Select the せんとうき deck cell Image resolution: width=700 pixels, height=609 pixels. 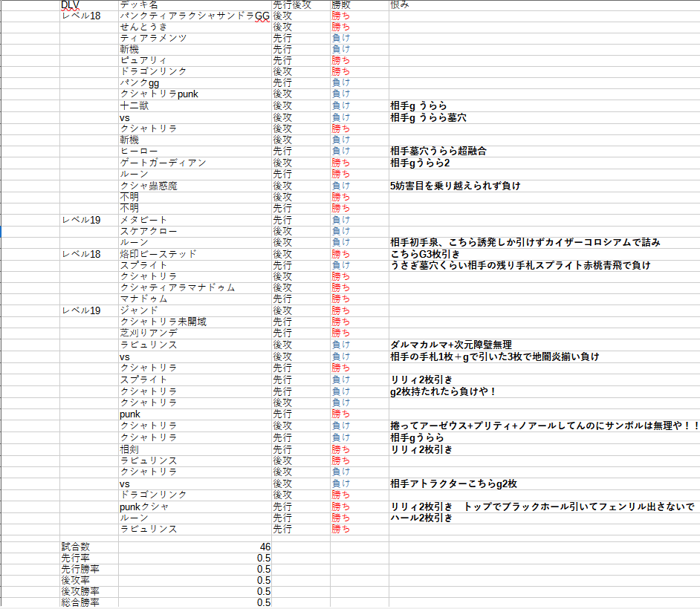pos(195,27)
